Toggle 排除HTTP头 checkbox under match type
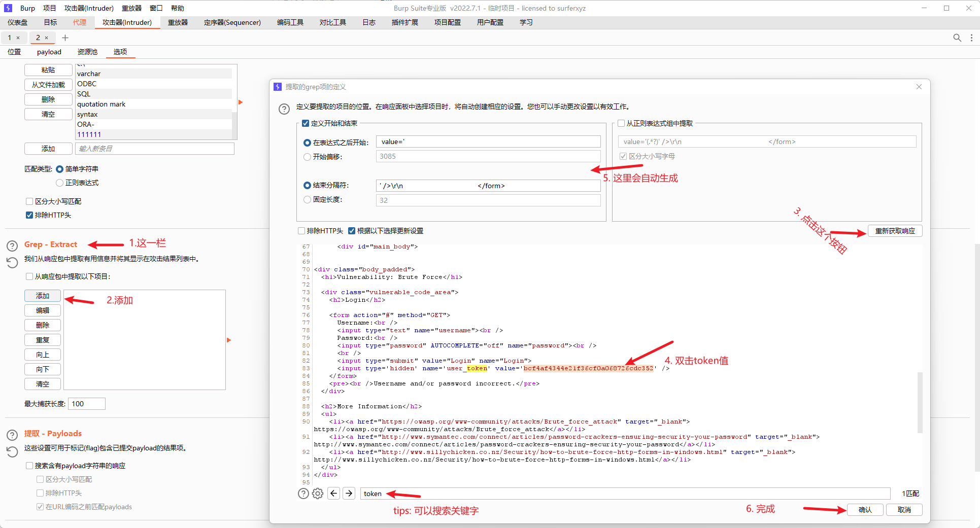 pos(29,215)
